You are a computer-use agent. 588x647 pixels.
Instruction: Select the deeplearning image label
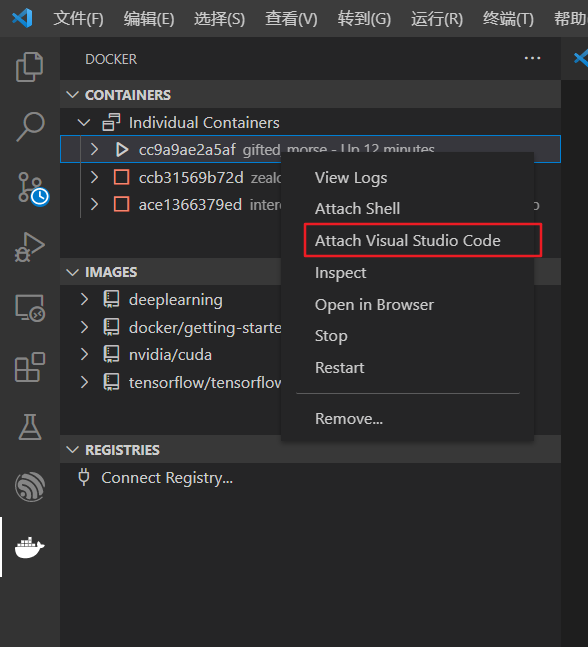pos(175,300)
